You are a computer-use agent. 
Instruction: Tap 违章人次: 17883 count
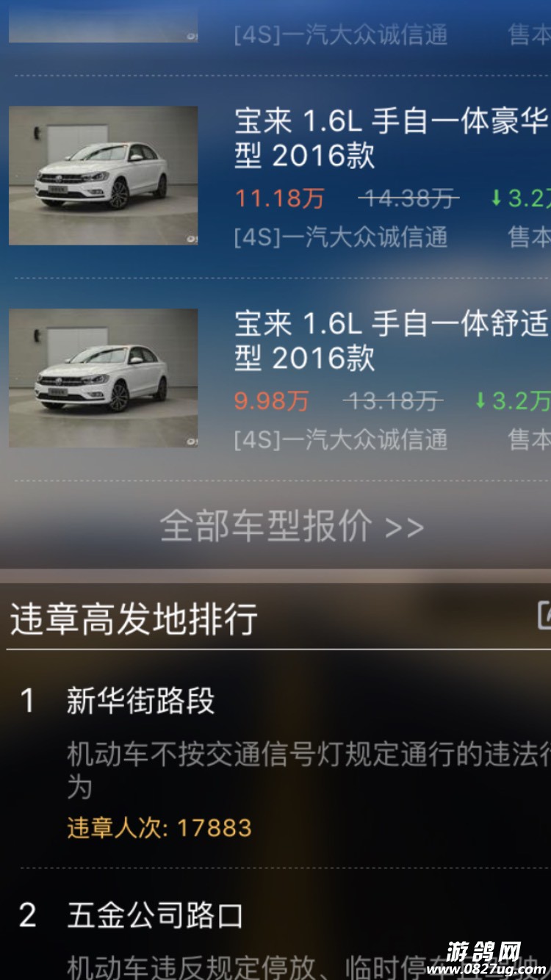[159, 828]
